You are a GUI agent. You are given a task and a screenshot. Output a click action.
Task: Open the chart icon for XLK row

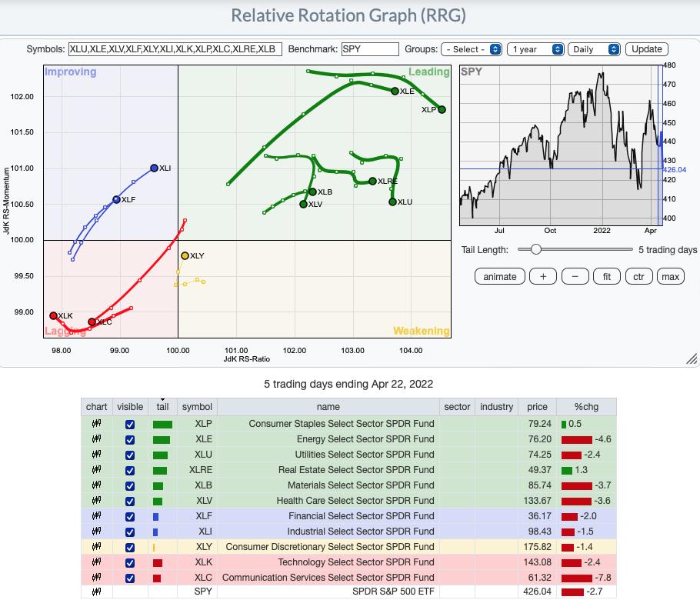[x=96, y=562]
